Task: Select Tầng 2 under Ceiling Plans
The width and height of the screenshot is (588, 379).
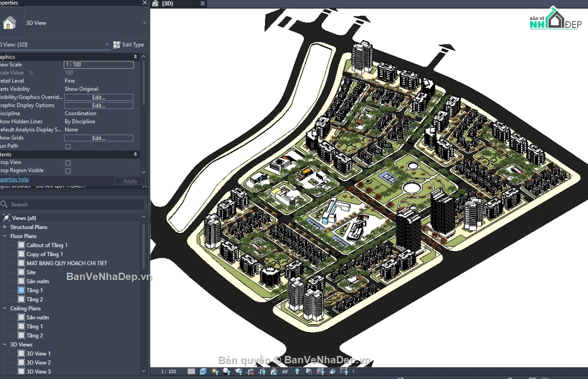Action: (35, 335)
